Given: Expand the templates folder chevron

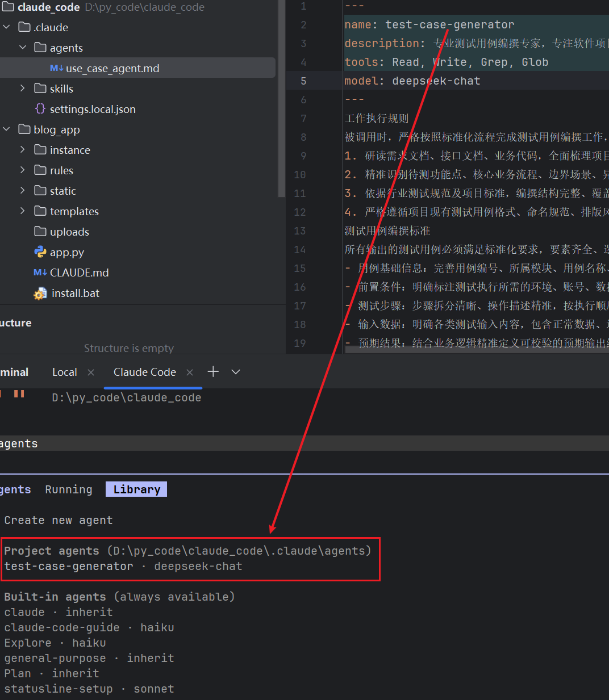Looking at the screenshot, I should tap(23, 211).
